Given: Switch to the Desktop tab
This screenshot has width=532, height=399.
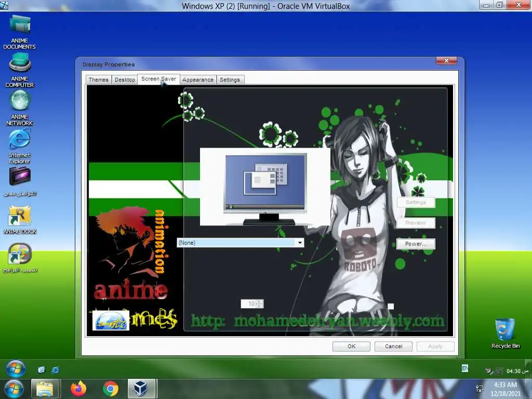Looking at the screenshot, I should tap(125, 79).
